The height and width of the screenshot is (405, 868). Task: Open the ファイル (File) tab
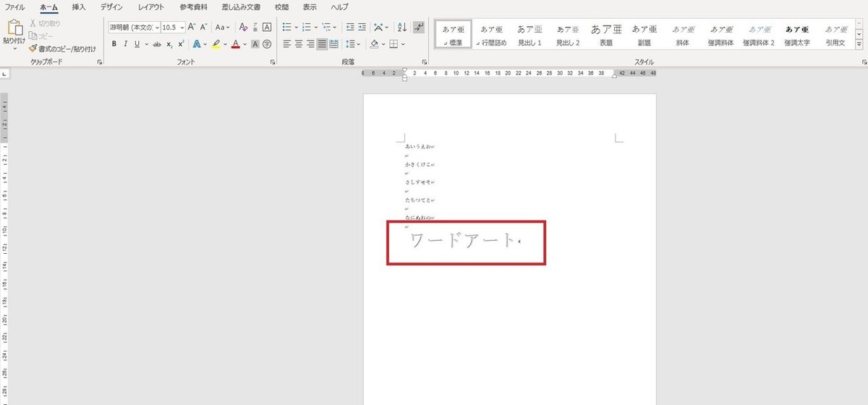click(x=15, y=7)
